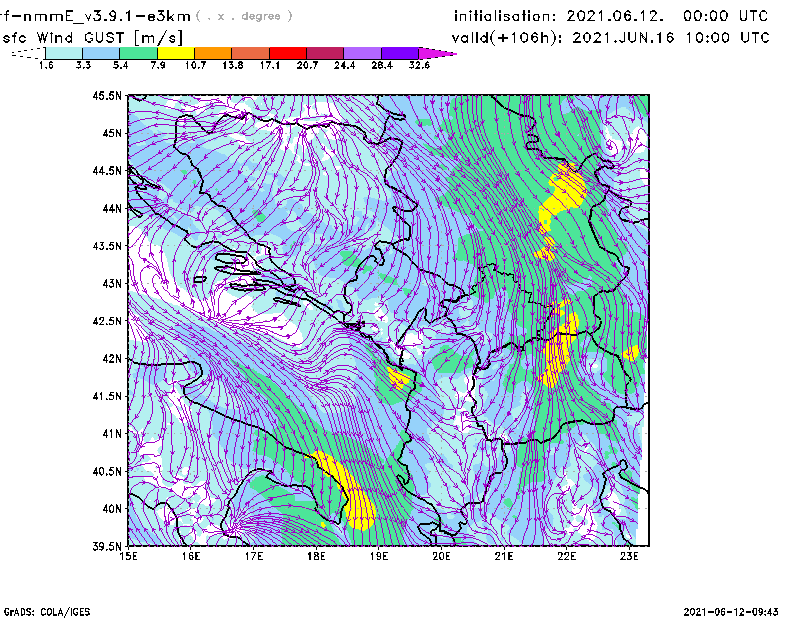Click the initialisation time "00:00 UTC"
The image size is (800, 618).
(x=725, y=16)
